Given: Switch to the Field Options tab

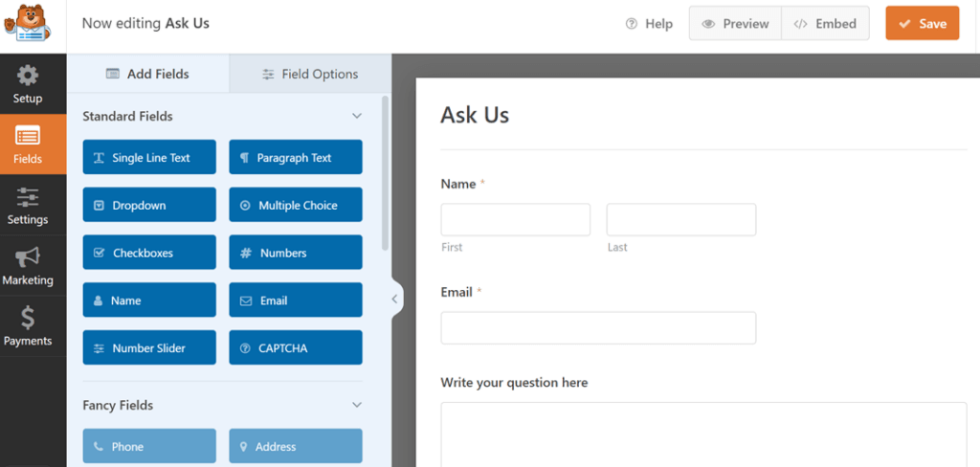Looking at the screenshot, I should (x=310, y=74).
